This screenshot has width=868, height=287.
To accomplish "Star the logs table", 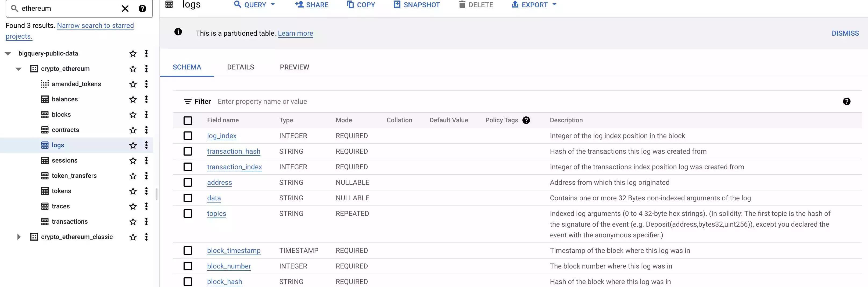I will (133, 145).
